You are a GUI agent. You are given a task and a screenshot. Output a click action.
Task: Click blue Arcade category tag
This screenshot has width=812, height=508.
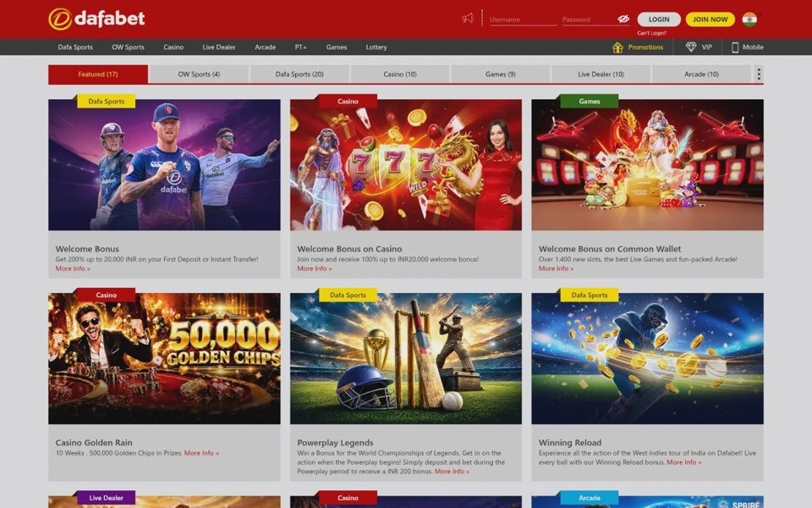590,498
